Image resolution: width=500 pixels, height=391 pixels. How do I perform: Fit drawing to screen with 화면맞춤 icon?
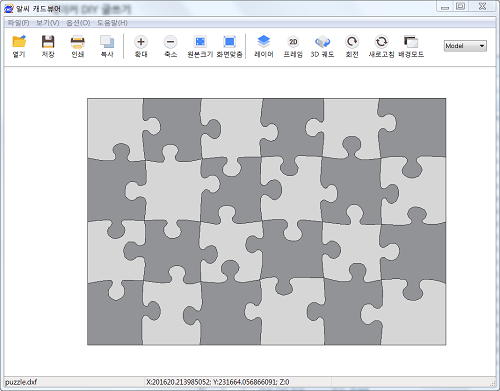click(229, 46)
